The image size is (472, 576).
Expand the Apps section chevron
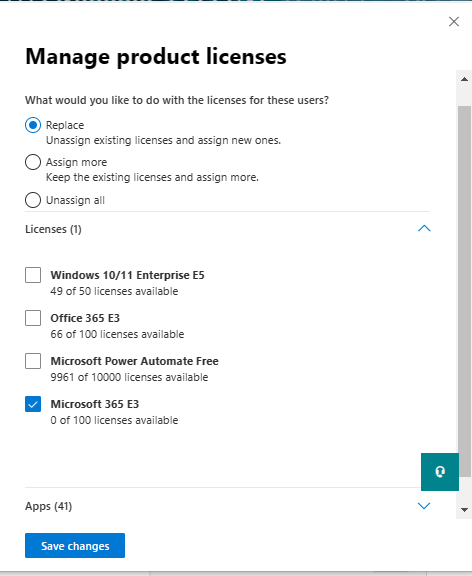coord(424,506)
